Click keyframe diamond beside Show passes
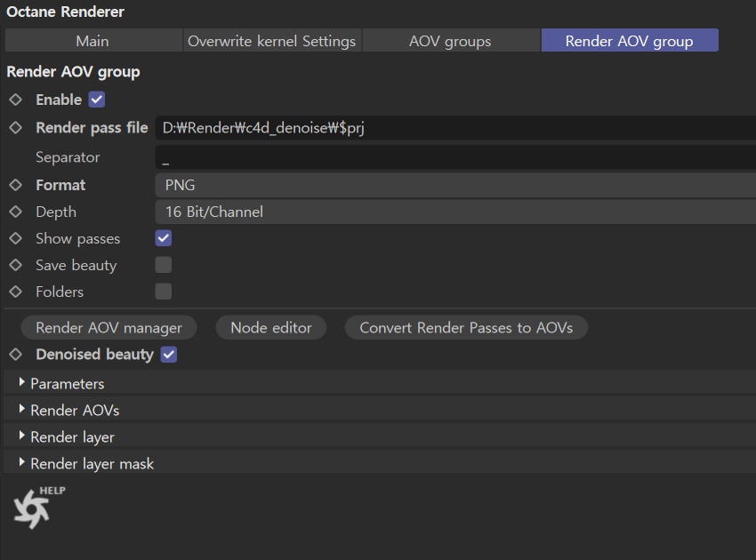756x560 pixels. [x=16, y=238]
